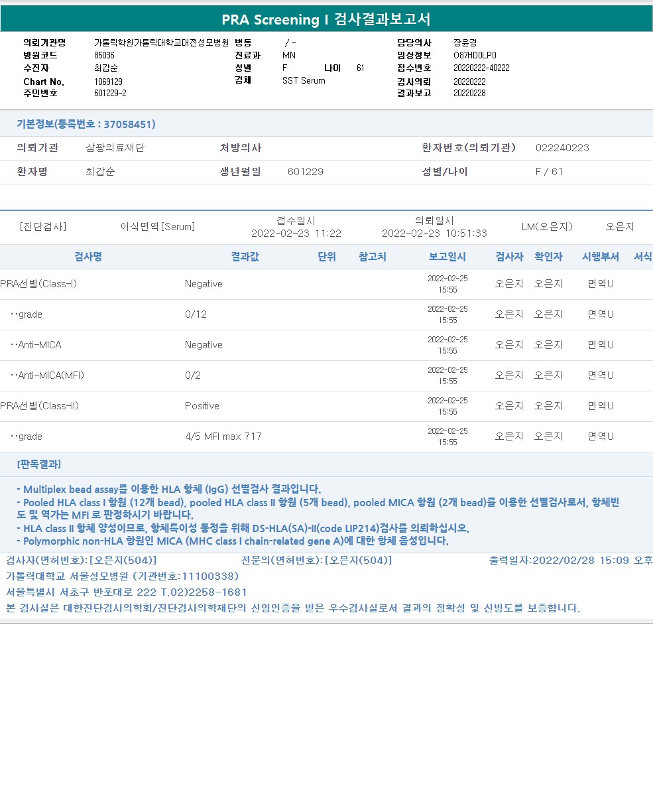Click the Positive result for Class-II
653x812 pixels.
click(202, 406)
